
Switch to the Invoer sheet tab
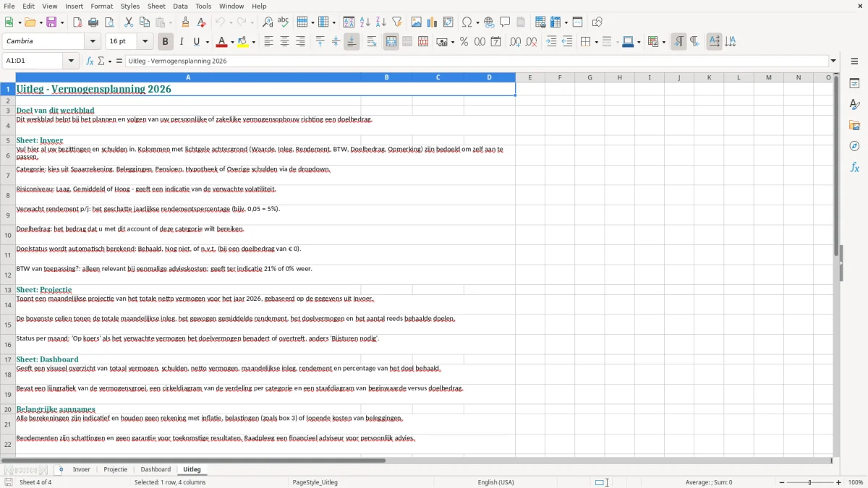(x=82, y=469)
